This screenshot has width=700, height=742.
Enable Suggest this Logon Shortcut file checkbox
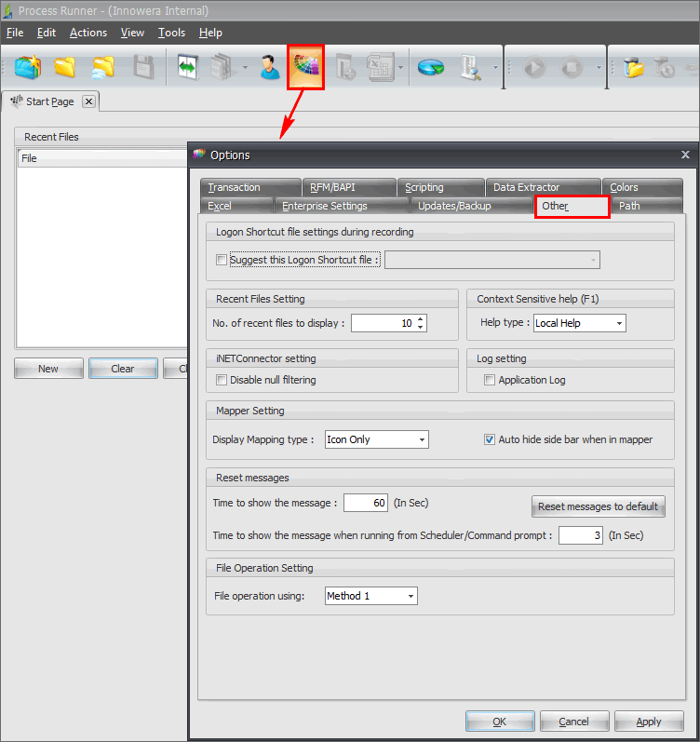[x=222, y=260]
